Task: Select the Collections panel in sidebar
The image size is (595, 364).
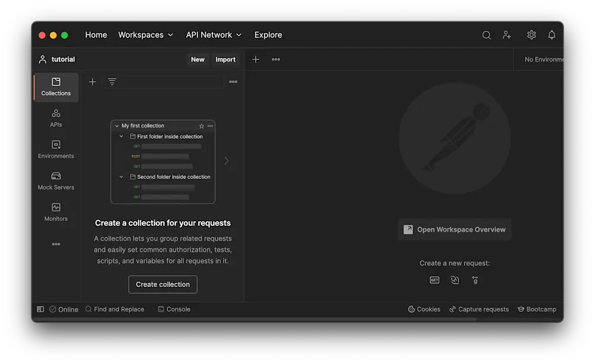Action: point(55,87)
